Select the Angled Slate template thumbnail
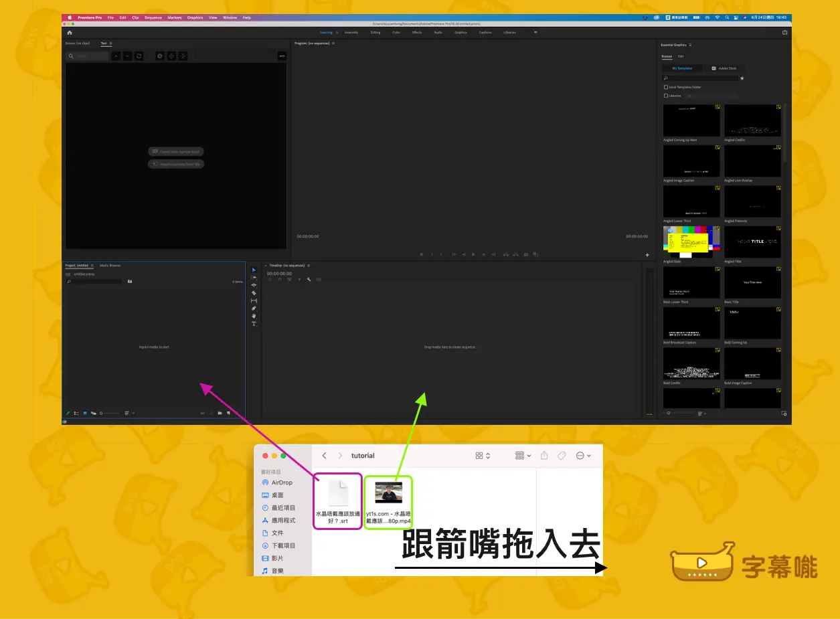Screen dimensions: 840x619 [x=691, y=242]
